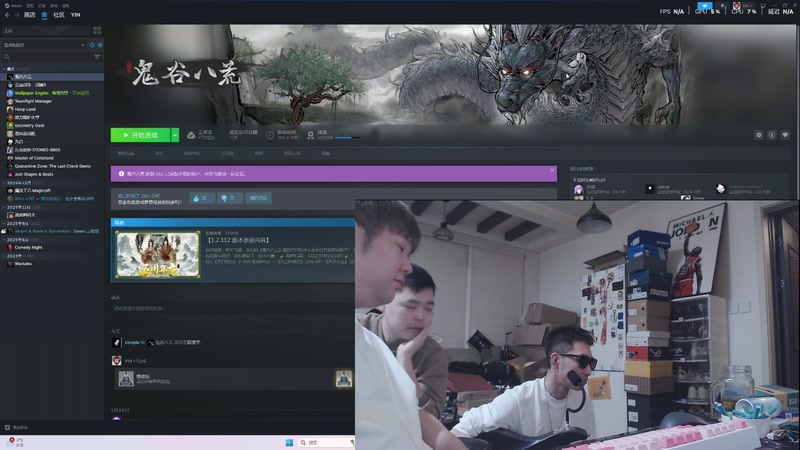Add game to favorites with heart icon

point(785,135)
